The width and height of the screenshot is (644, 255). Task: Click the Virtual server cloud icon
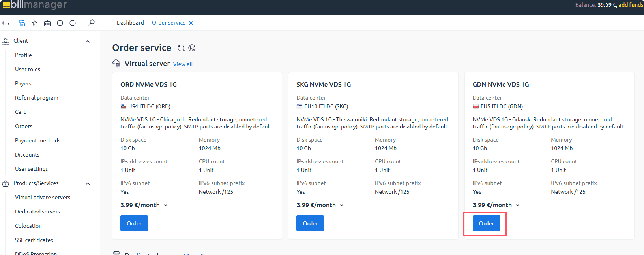coord(116,63)
